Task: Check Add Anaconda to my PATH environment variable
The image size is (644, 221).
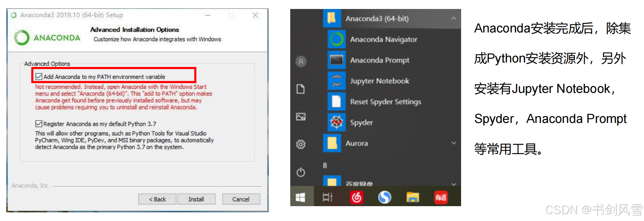Action: [x=39, y=77]
